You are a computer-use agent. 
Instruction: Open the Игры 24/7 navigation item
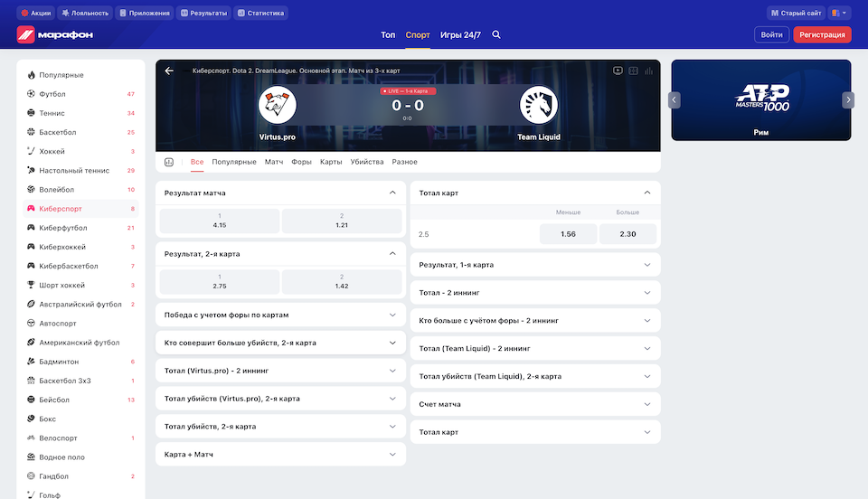coord(460,35)
